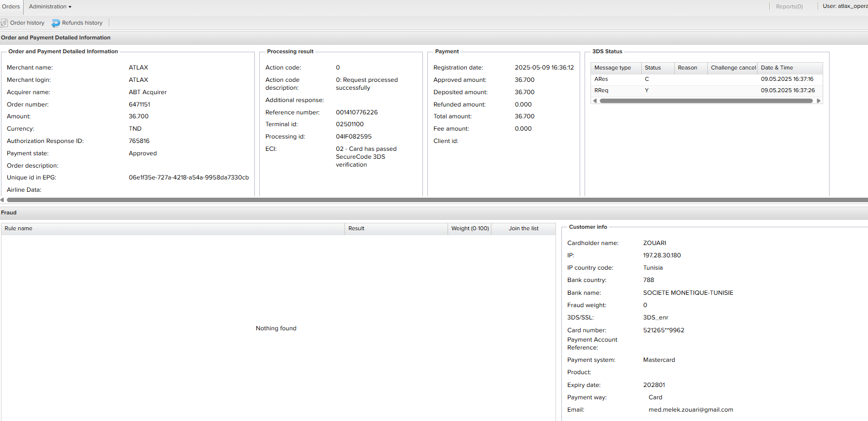
Task: Sort 3DS table by Date & Time
Action: (777, 68)
